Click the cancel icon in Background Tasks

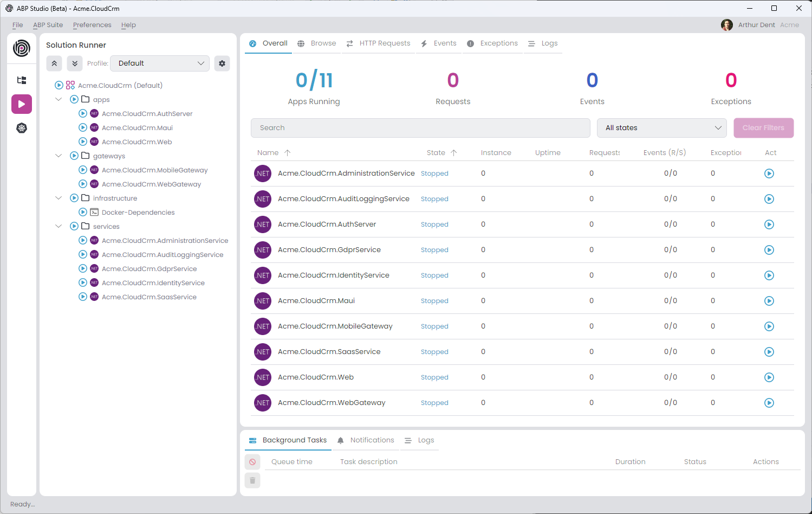pos(252,462)
